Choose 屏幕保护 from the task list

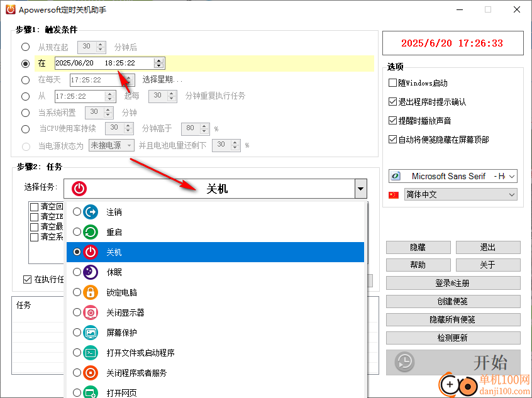tap(215, 333)
